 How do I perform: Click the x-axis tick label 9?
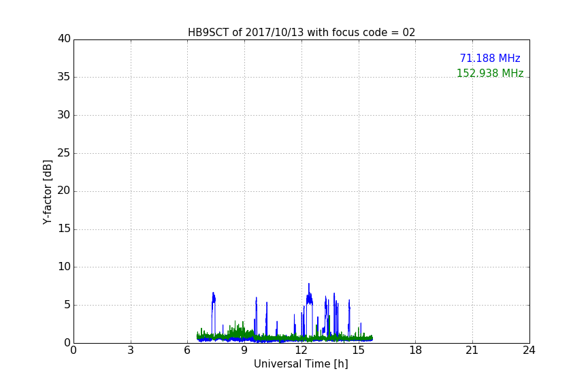pos(244,350)
